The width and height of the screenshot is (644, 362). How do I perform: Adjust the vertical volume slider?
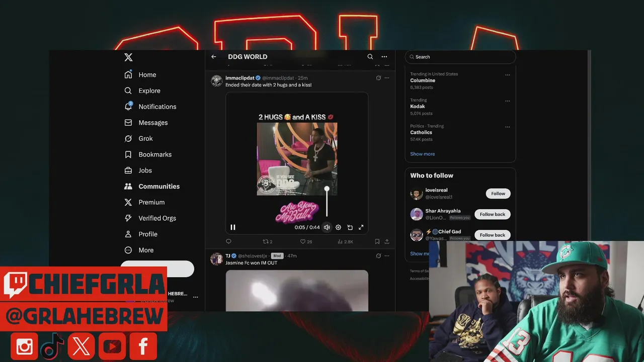[327, 202]
